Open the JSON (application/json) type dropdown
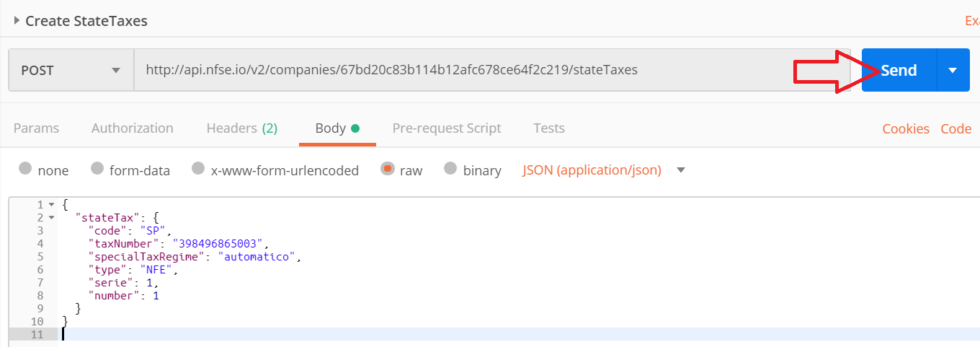This screenshot has height=347, width=980. (x=604, y=170)
